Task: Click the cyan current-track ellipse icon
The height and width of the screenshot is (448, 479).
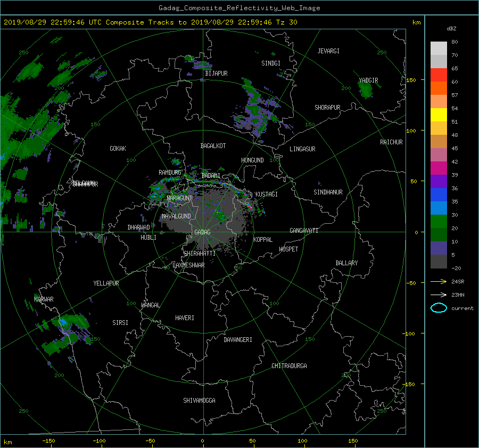Action: point(439,308)
